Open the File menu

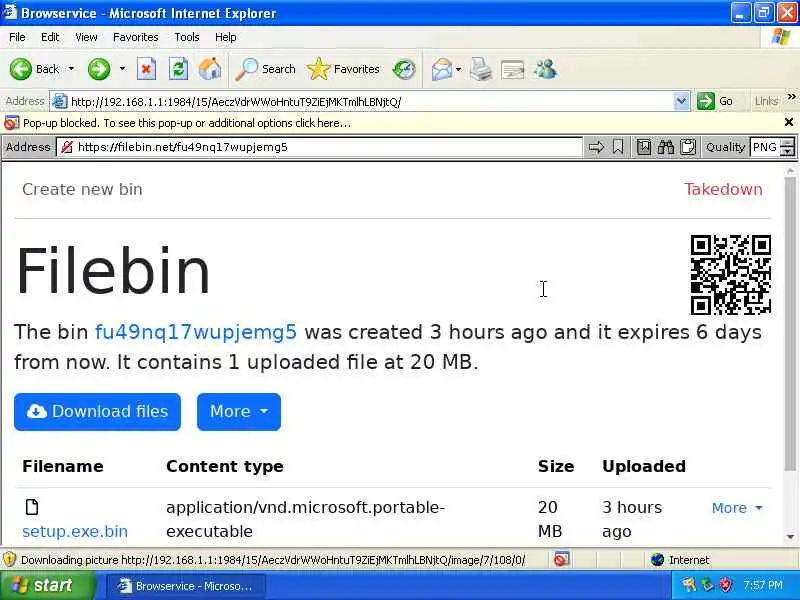(x=17, y=37)
